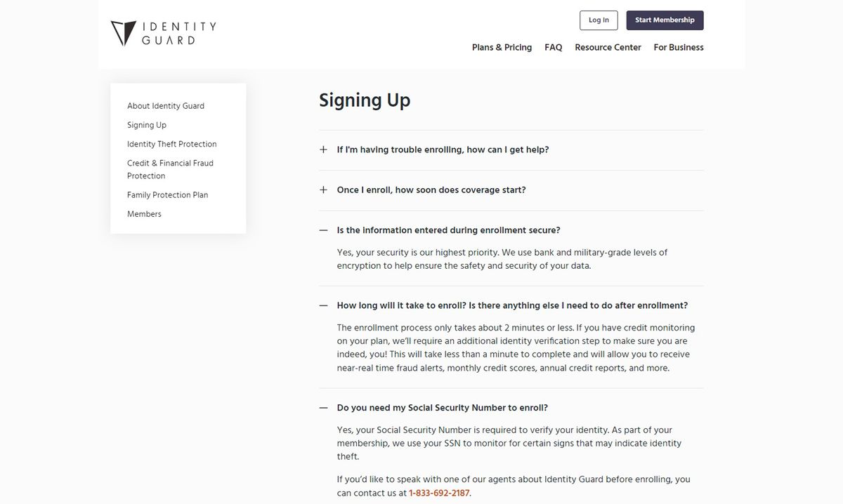843x504 pixels.
Task: Expand the trouble enrolling question plus icon
Action: 323,150
